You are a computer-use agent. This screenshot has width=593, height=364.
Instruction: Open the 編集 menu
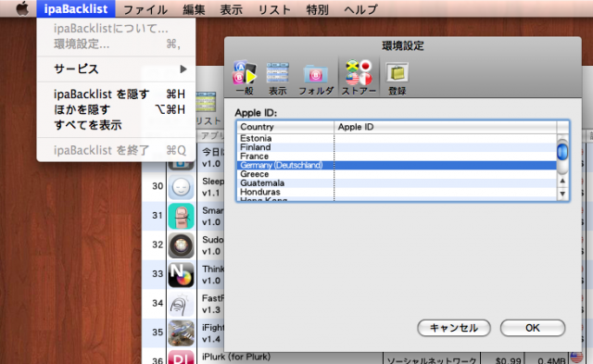click(x=194, y=9)
